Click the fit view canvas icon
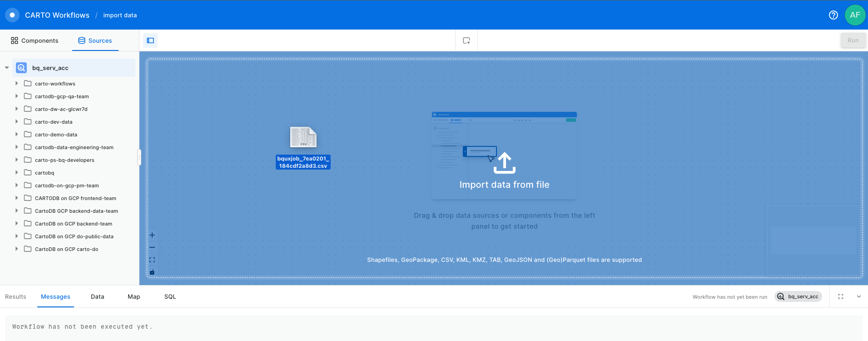The width and height of the screenshot is (868, 341). [152, 260]
